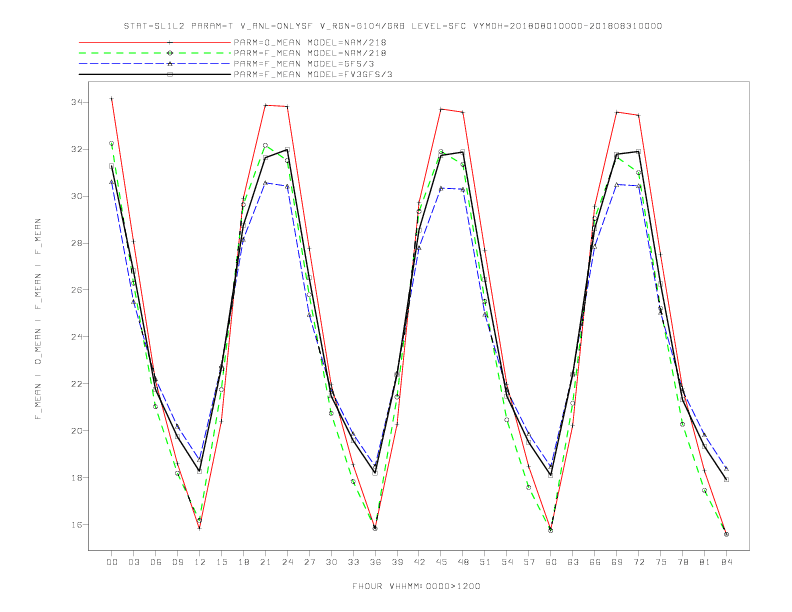
Task: Click y-axis tick label 34
Action: [x=77, y=103]
